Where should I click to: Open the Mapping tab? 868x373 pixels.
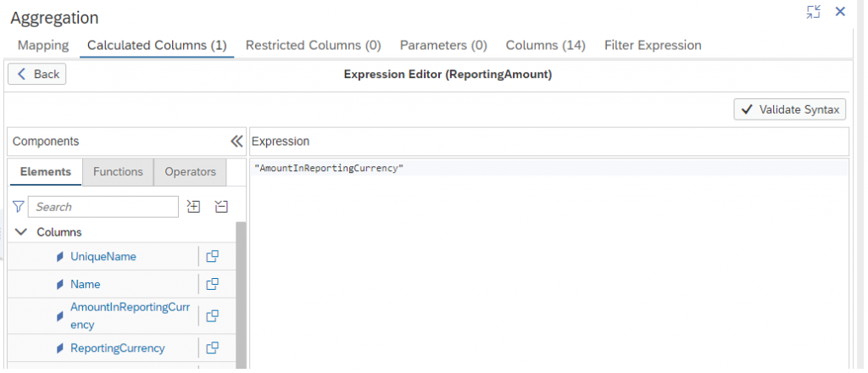click(x=43, y=46)
